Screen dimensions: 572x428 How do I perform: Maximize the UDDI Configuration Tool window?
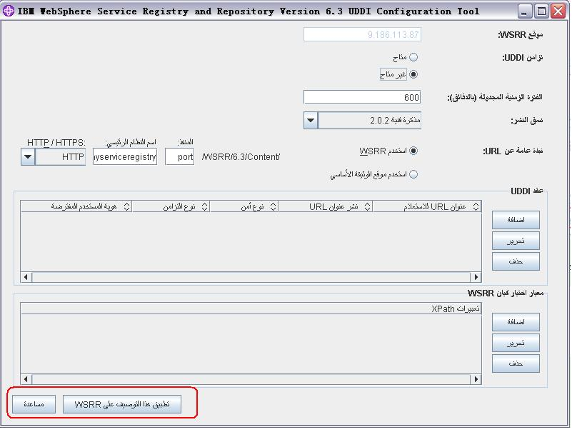[x=542, y=11]
